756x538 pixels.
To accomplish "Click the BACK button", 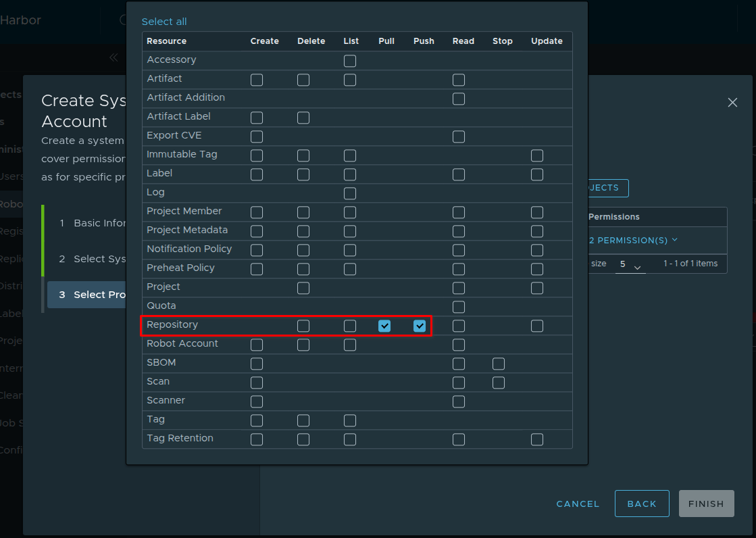I will click(642, 504).
